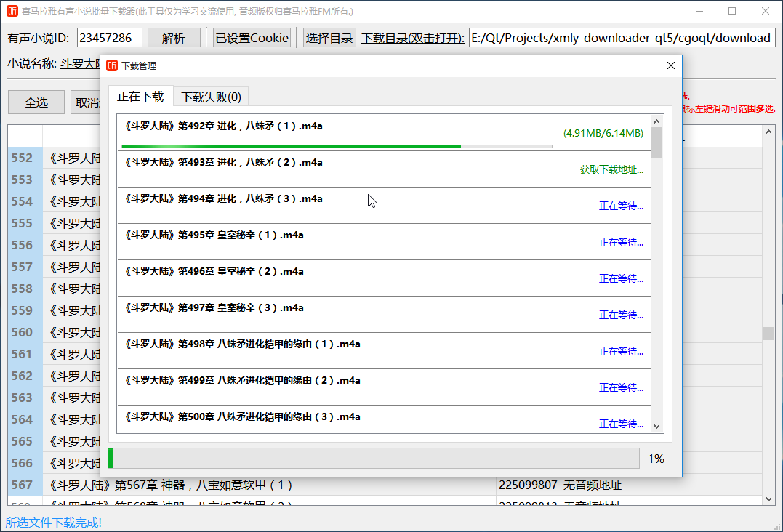
Task: Click the overall 1% download progress bar
Action: 374,458
